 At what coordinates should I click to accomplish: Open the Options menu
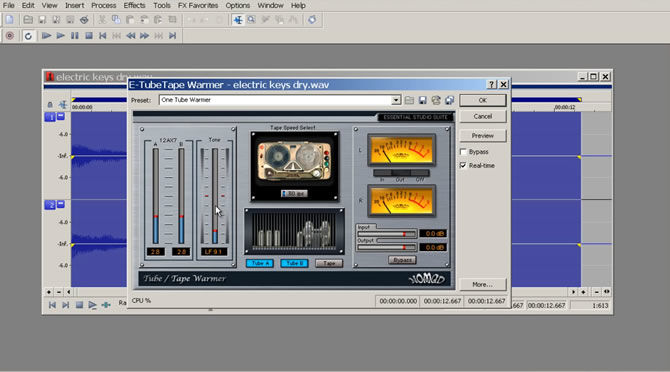pos(238,6)
